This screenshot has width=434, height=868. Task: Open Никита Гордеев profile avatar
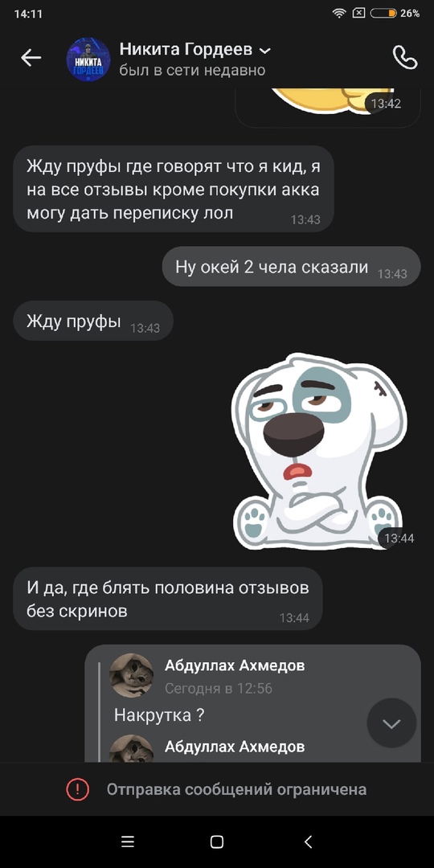pyautogui.click(x=88, y=59)
